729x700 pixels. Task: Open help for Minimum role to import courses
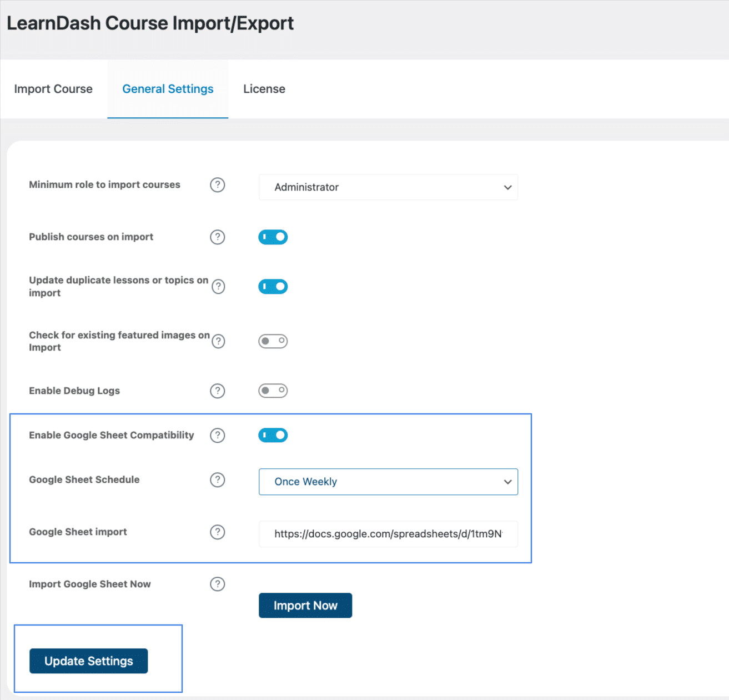tap(218, 185)
